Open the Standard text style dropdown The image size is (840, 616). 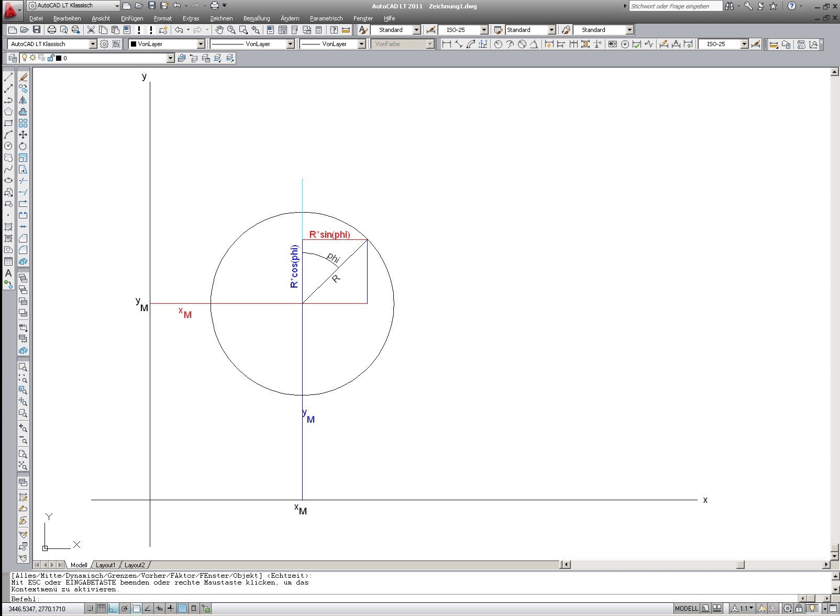point(417,30)
